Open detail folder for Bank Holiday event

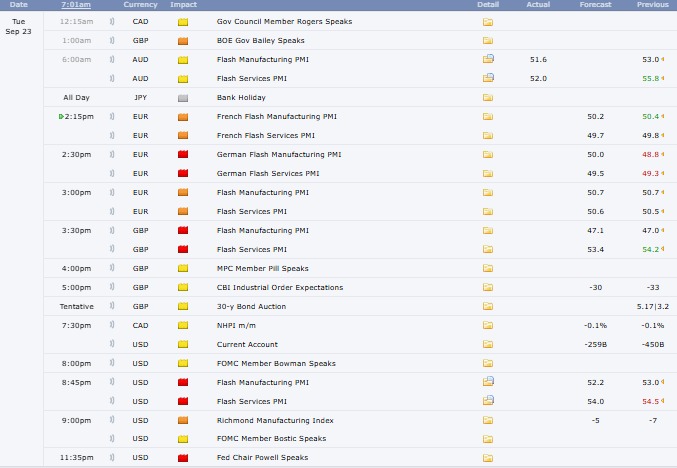(x=488, y=98)
